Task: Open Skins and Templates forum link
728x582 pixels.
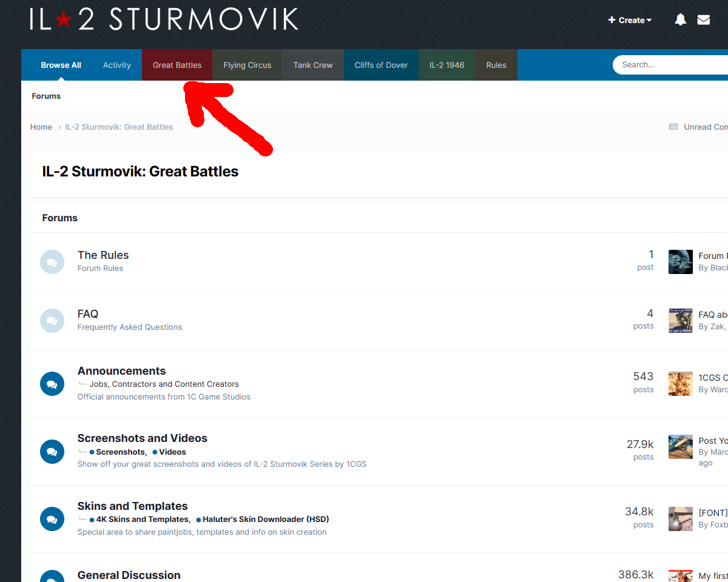Action: click(133, 506)
